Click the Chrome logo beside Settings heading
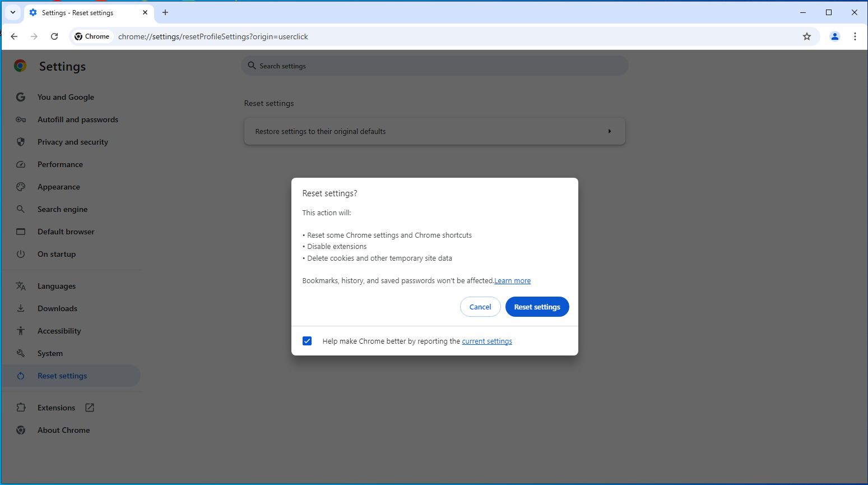 20,66
